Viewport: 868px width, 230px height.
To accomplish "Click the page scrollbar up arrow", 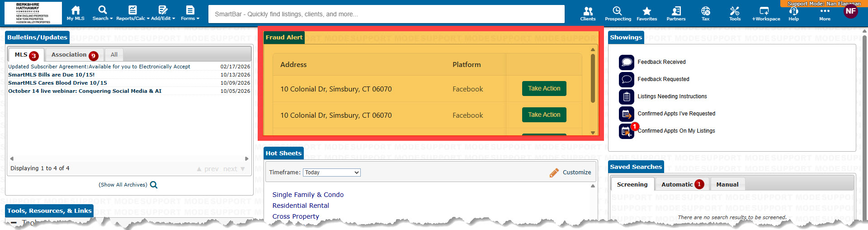I will [x=865, y=31].
